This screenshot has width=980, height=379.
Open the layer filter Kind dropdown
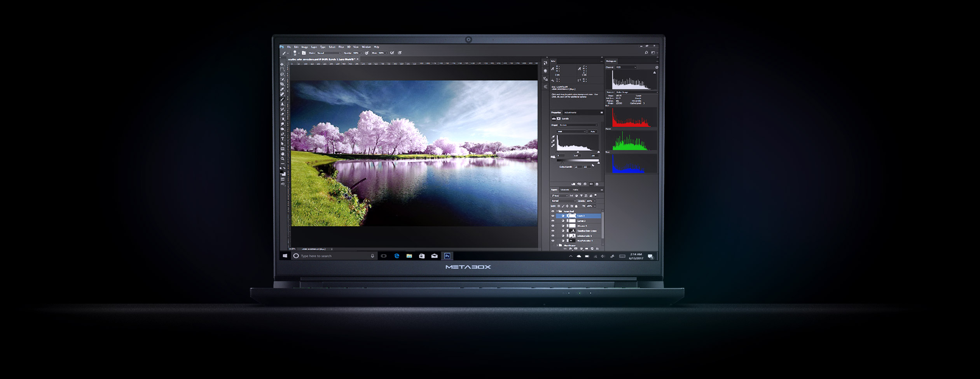coord(559,196)
